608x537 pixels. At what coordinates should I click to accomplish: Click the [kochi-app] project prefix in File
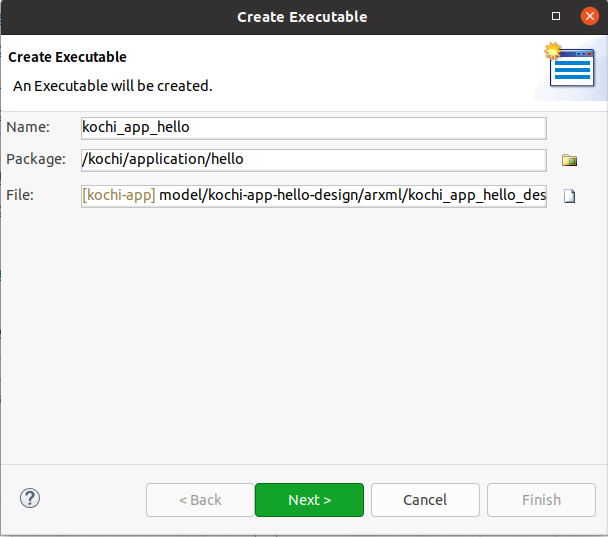[119, 195]
